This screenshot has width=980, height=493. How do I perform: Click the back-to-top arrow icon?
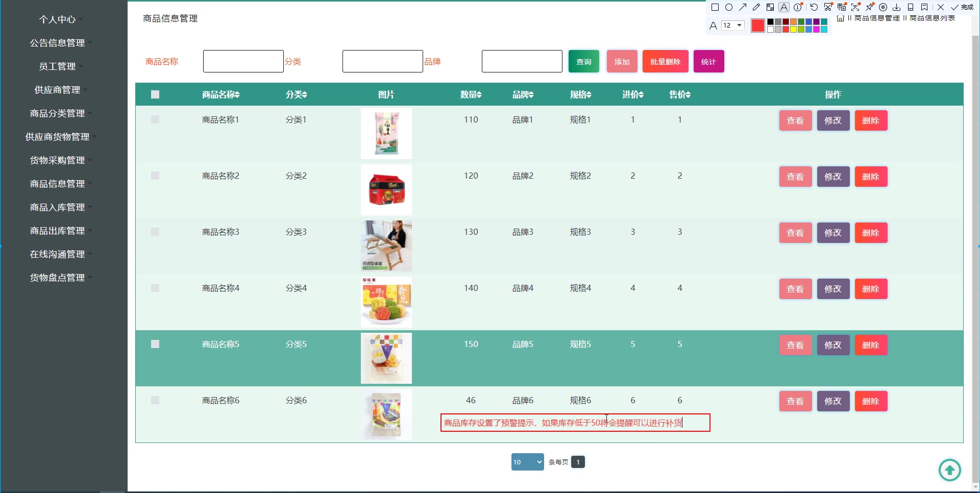coord(949,470)
